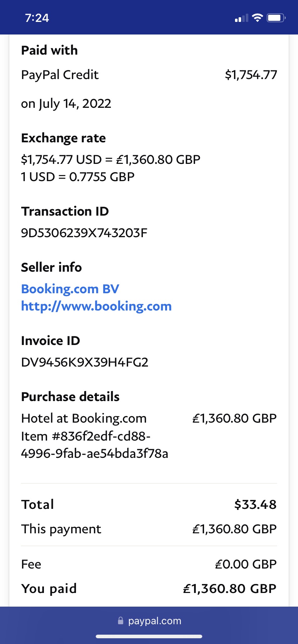Tap the Fee £0.00 GBP row

149,564
